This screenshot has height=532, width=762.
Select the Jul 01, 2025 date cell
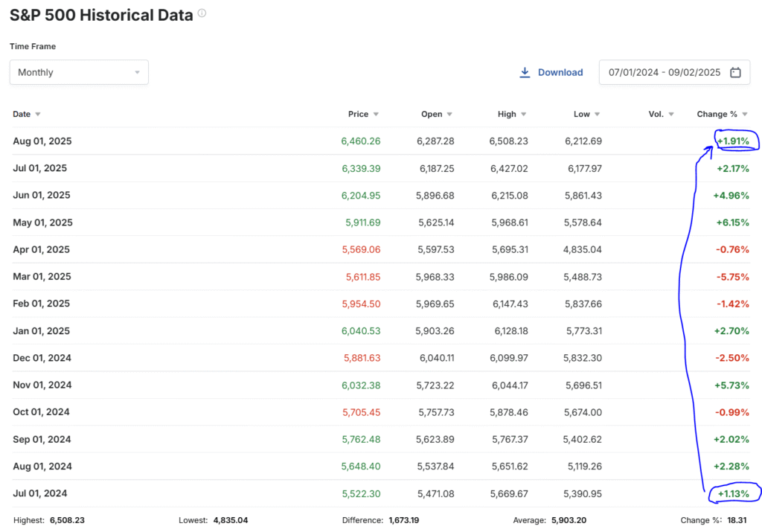pos(40,168)
